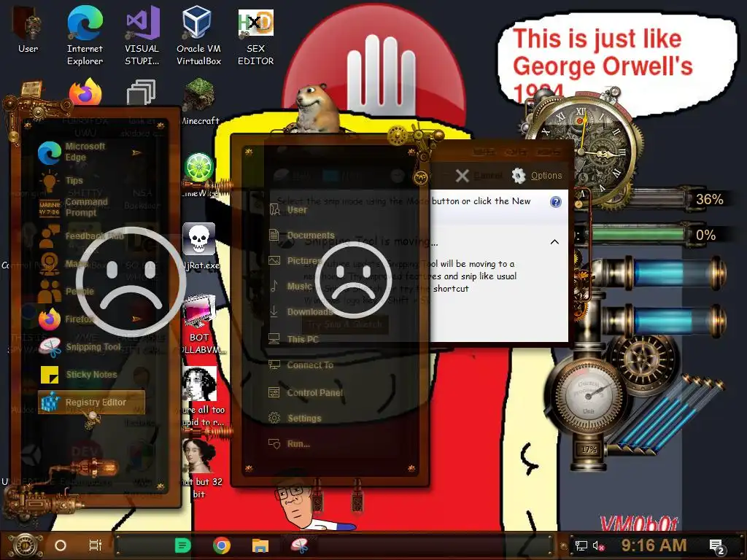This screenshot has height=560, width=747.
Task: Open Cortana circle on the taskbar
Action: [x=61, y=545]
